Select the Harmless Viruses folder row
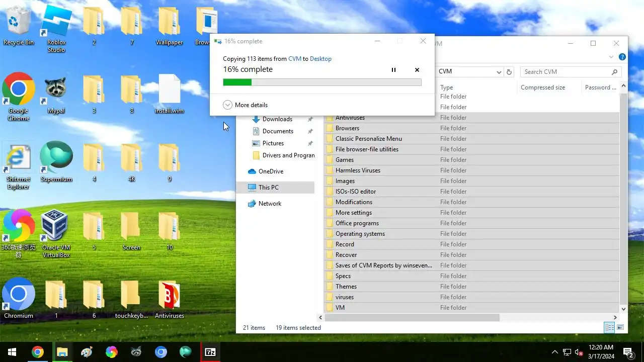Image resolution: width=644 pixels, height=362 pixels. pyautogui.click(x=472, y=170)
